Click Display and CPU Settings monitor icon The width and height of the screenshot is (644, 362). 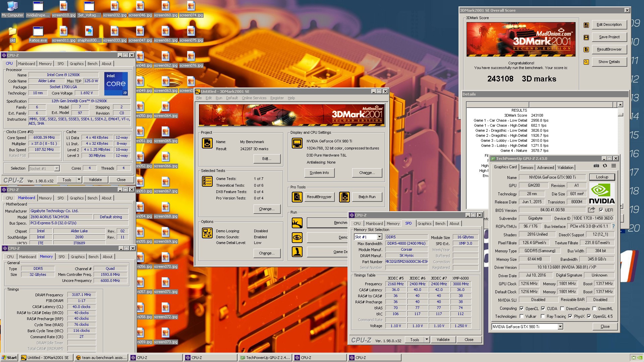[x=297, y=143]
